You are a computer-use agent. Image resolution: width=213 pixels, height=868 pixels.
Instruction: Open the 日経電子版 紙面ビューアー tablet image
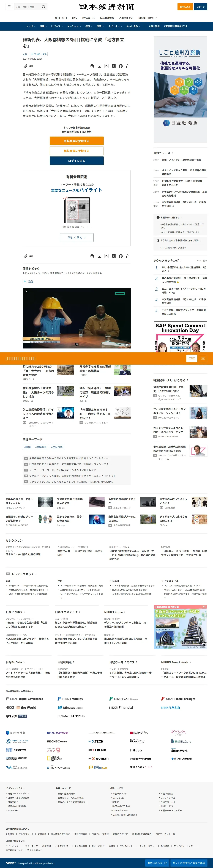point(77,210)
